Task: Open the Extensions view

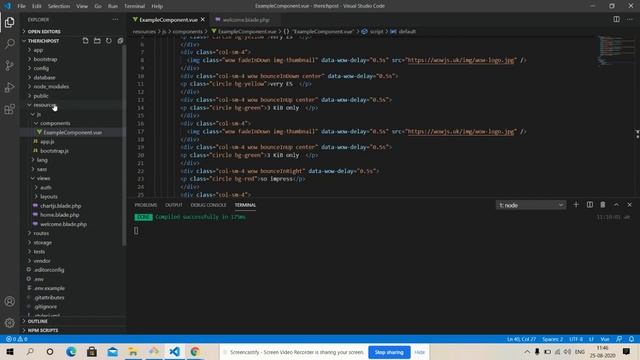Action: (10, 109)
